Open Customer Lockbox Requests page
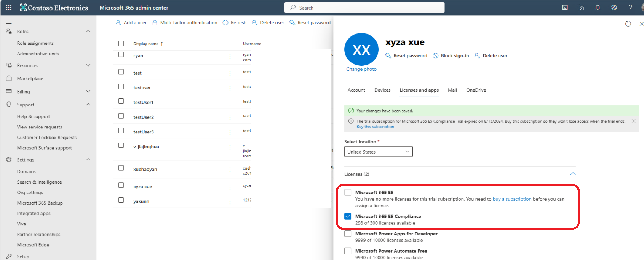This screenshot has width=644, height=260. tap(47, 138)
